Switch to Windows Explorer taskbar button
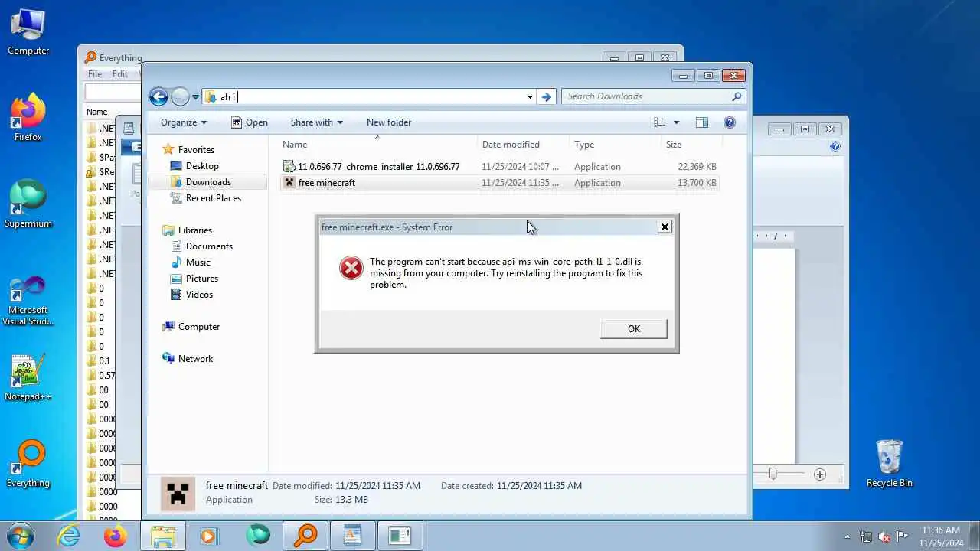 pos(164,536)
